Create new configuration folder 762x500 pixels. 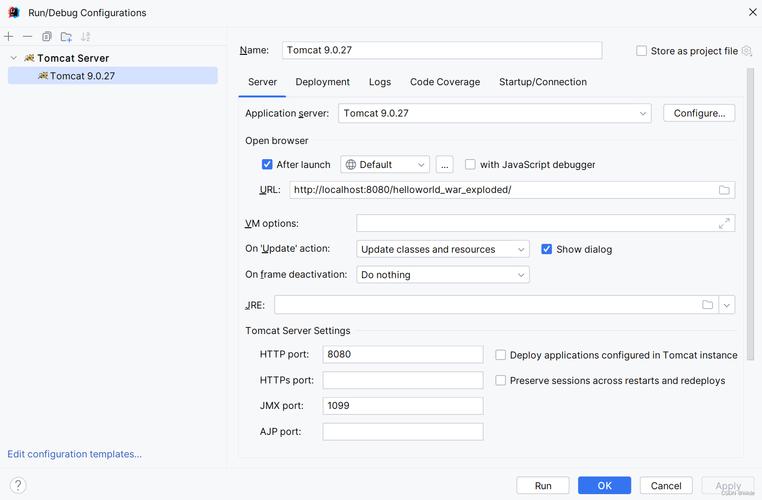[x=66, y=36]
